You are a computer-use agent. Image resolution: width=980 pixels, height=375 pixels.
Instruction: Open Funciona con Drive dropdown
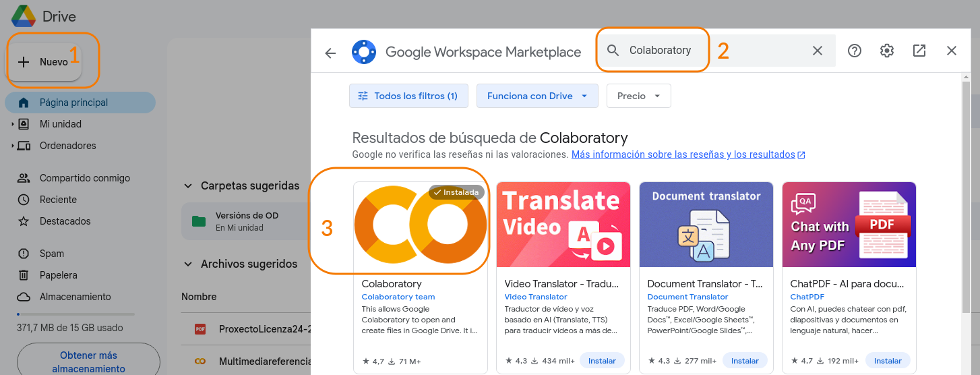[537, 96]
